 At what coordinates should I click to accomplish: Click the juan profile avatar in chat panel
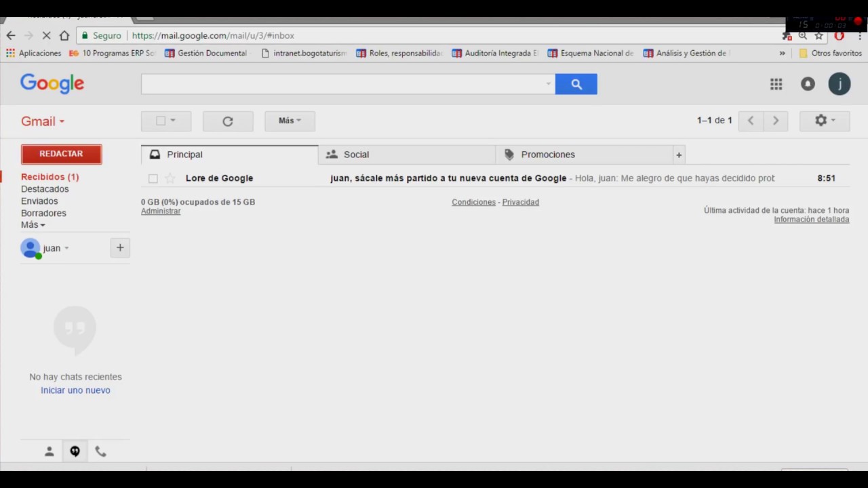click(31, 249)
